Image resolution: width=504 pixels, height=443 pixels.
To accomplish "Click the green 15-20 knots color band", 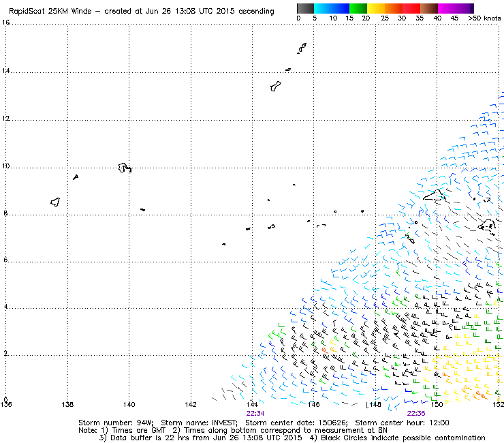I will [x=358, y=8].
